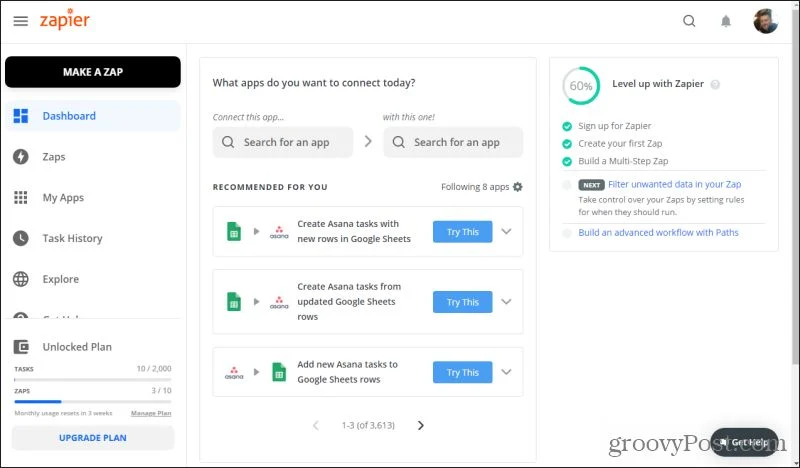Click the 'Connect this app' search field
The height and width of the screenshot is (468, 800).
[x=283, y=142]
